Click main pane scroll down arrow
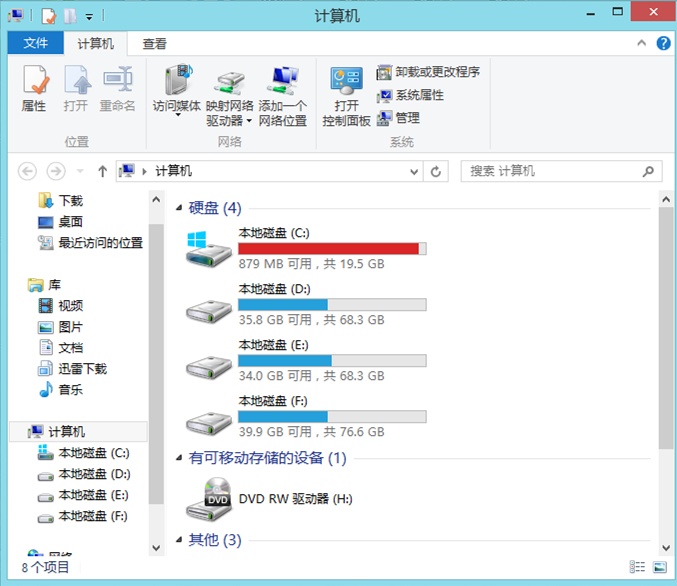 pyautogui.click(x=665, y=548)
